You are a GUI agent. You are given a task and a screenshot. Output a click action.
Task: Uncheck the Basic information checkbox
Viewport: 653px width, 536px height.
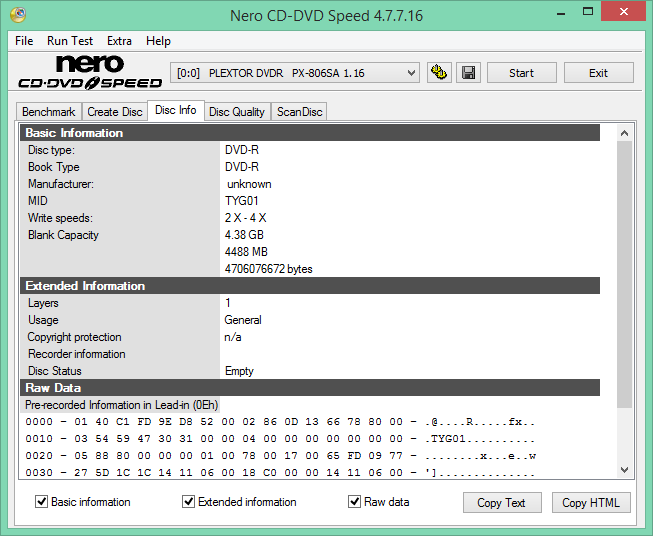(x=41, y=501)
